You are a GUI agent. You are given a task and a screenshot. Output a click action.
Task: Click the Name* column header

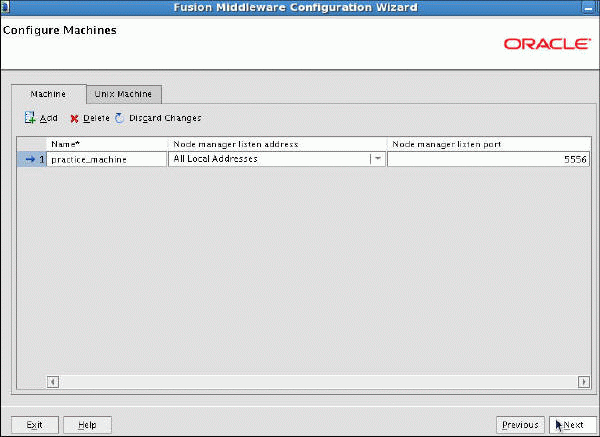tap(106, 144)
